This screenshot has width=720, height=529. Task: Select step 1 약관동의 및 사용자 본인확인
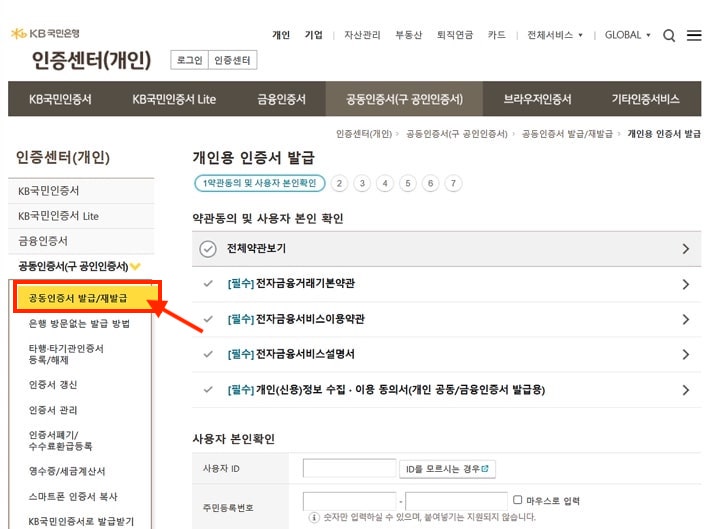(260, 183)
